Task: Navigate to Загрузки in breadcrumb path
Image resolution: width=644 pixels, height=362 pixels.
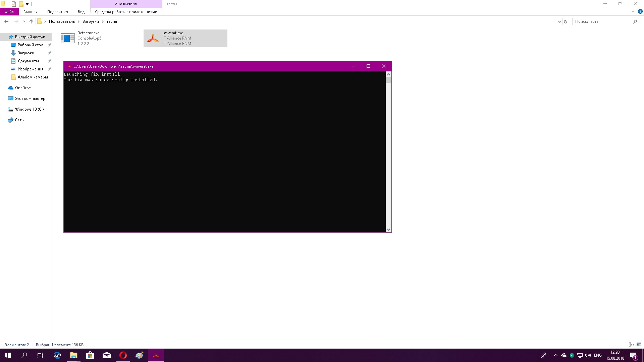Action: [x=91, y=21]
